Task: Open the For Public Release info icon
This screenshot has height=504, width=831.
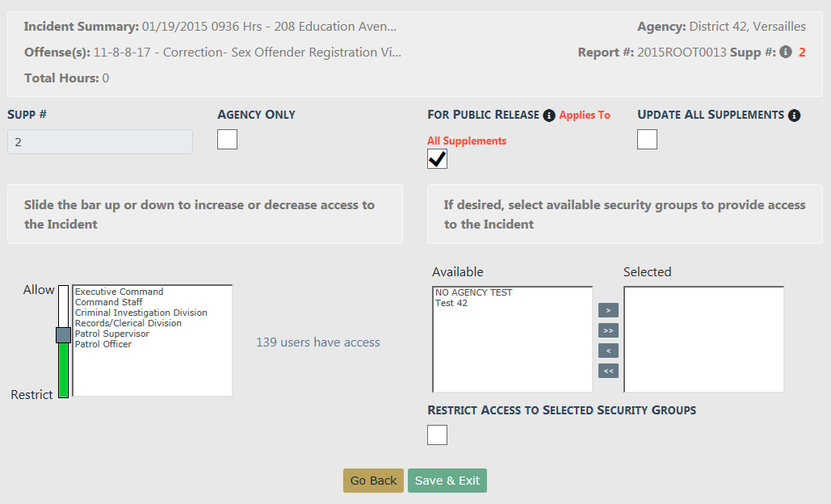Action: click(x=549, y=115)
